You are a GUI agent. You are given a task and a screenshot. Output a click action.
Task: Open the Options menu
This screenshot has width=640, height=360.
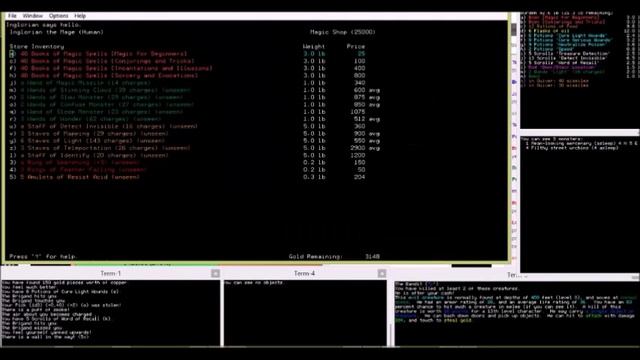pos(58,16)
